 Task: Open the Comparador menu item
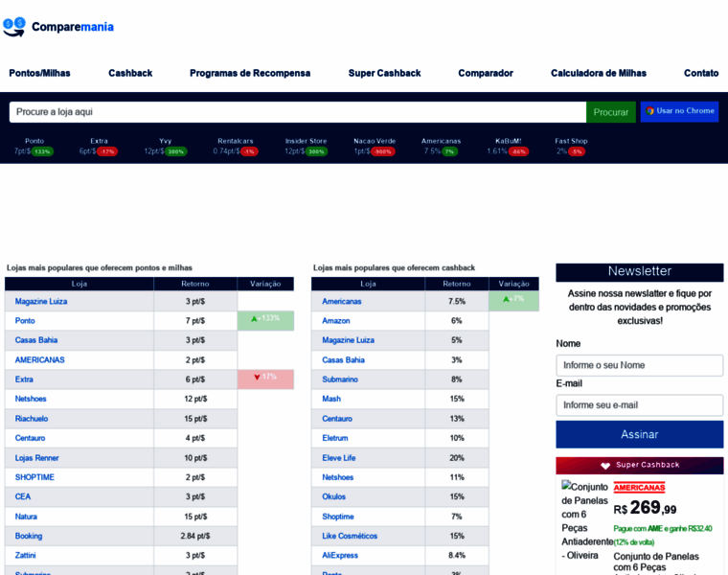[485, 73]
